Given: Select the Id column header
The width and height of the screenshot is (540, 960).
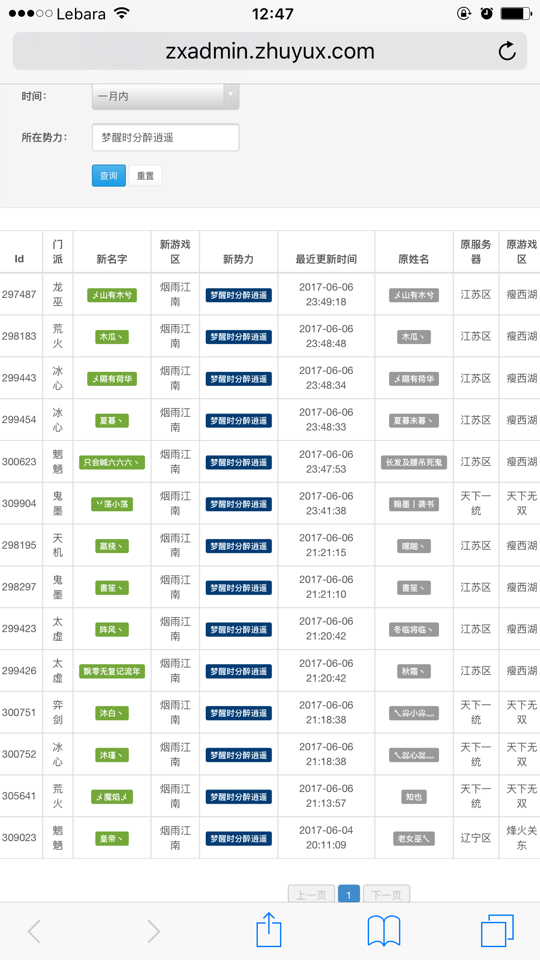Looking at the screenshot, I should coord(20,259).
